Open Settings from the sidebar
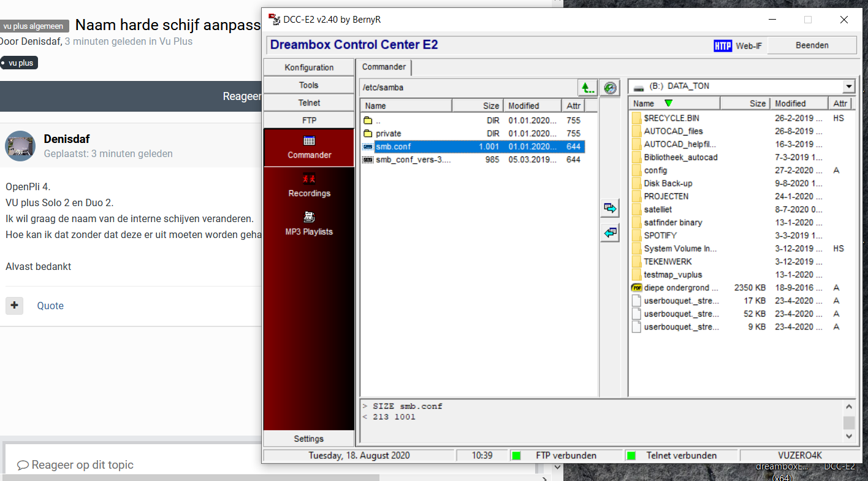The width and height of the screenshot is (868, 481). [x=309, y=438]
